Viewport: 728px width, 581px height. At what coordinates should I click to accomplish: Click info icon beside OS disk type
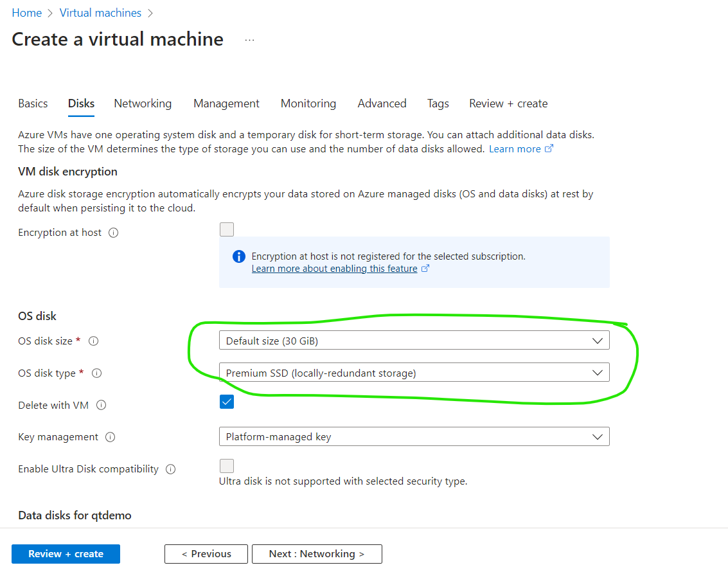97,373
